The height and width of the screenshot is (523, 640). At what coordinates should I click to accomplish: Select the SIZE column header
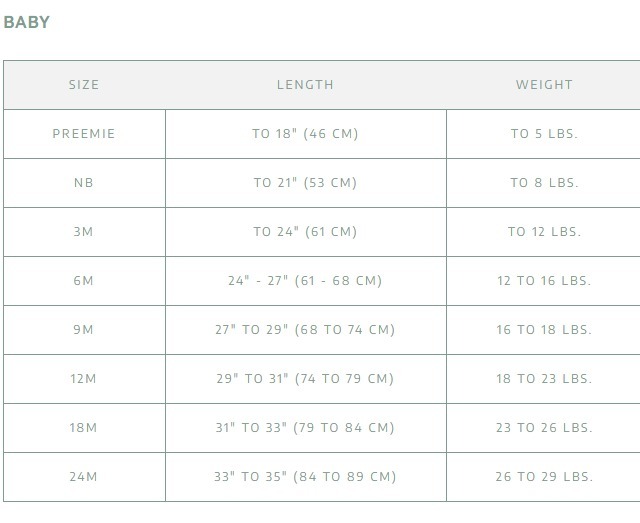click(84, 85)
